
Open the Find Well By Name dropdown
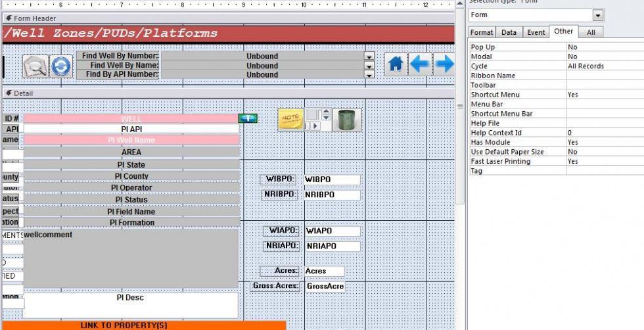point(369,66)
